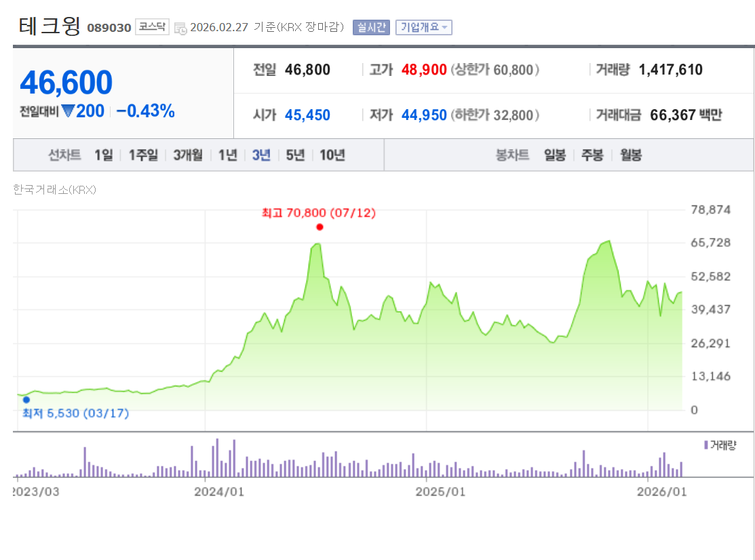The image size is (755, 560).
Task: Click the 2026/01 axis label
Action: (661, 492)
